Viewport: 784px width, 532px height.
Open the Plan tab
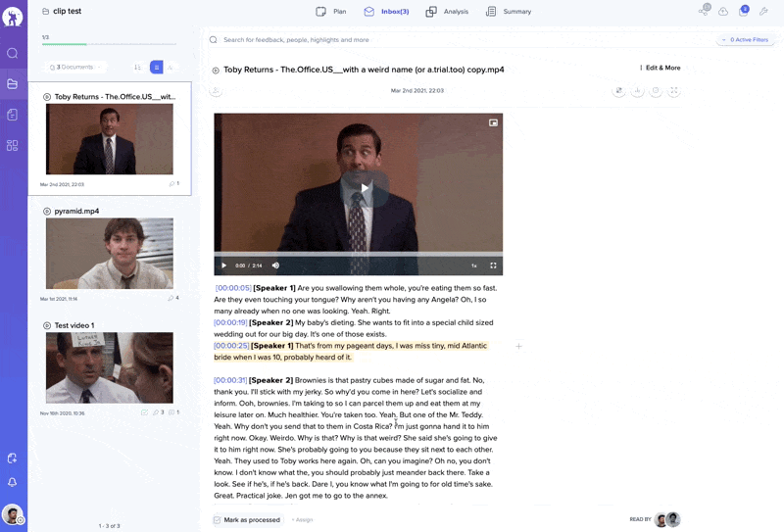click(331, 12)
